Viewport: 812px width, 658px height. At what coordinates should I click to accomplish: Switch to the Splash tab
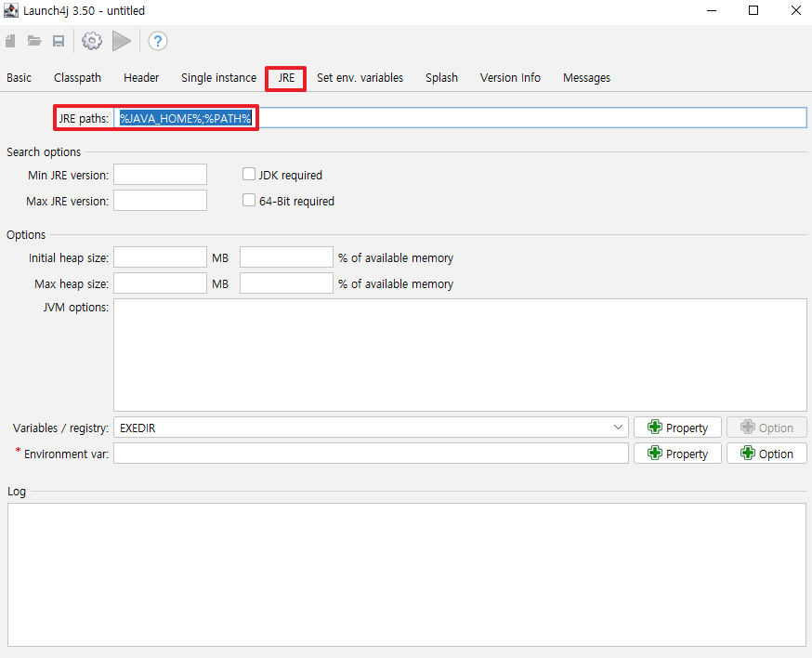pyautogui.click(x=441, y=78)
